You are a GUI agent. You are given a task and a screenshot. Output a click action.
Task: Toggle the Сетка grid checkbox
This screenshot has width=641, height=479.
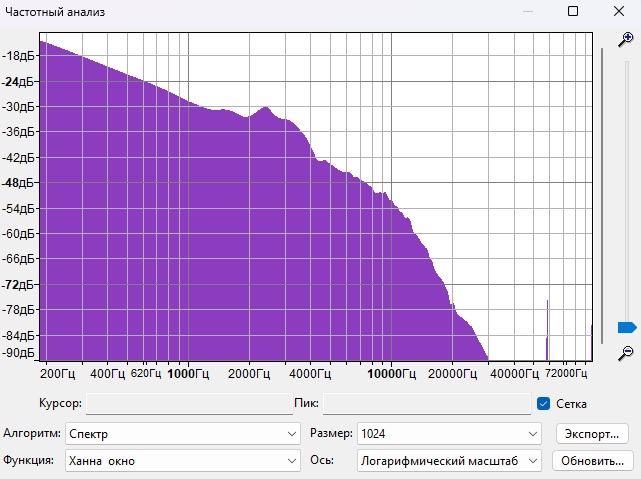543,403
